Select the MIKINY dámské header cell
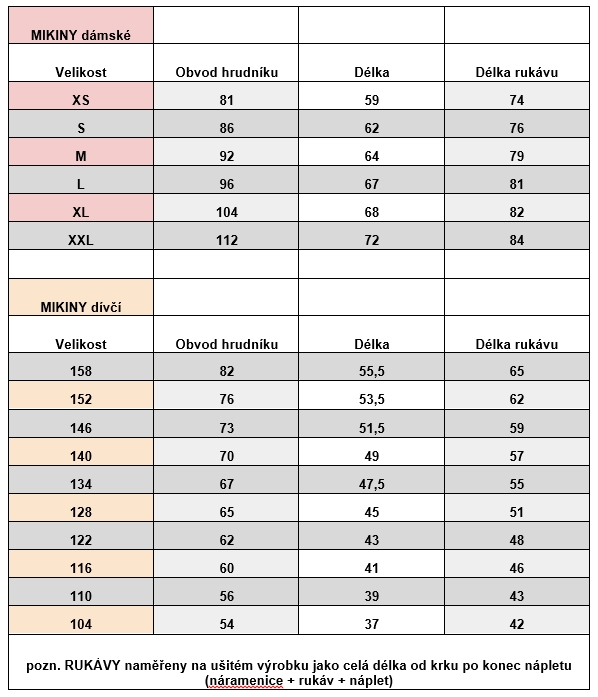The width and height of the screenshot is (598, 697). click(x=81, y=25)
